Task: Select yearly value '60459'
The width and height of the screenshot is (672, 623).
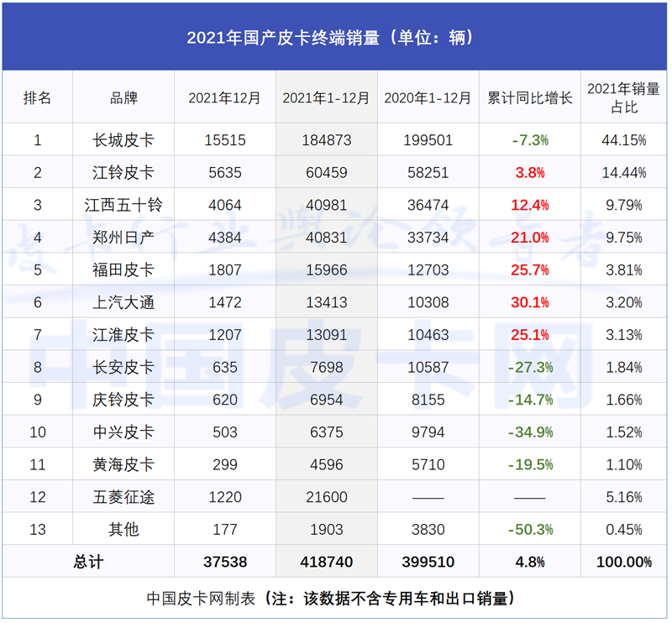Action: click(x=326, y=173)
